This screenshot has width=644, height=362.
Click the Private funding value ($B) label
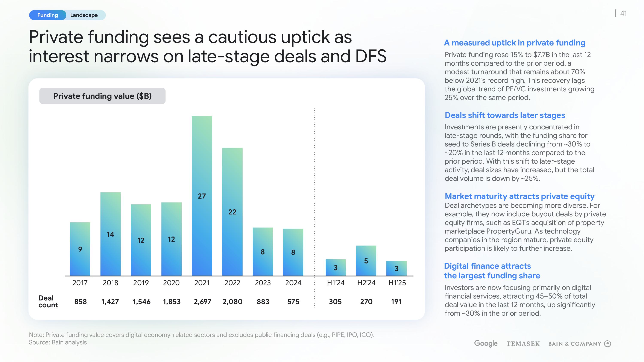102,96
